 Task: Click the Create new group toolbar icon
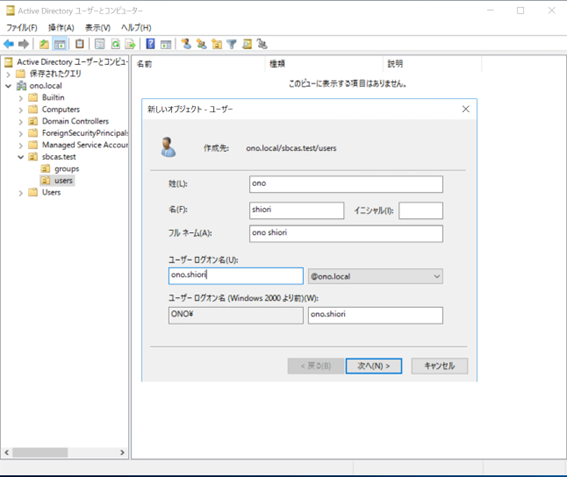(201, 44)
